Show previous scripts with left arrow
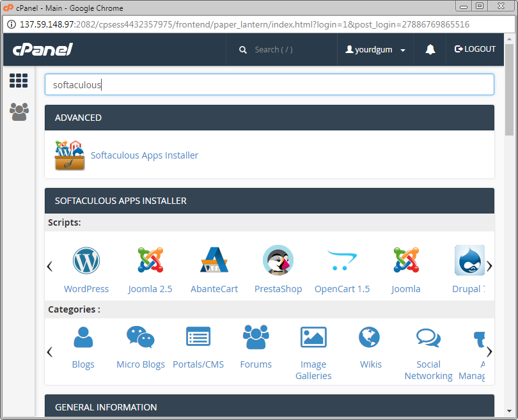The height and width of the screenshot is (420, 518). pyautogui.click(x=50, y=266)
